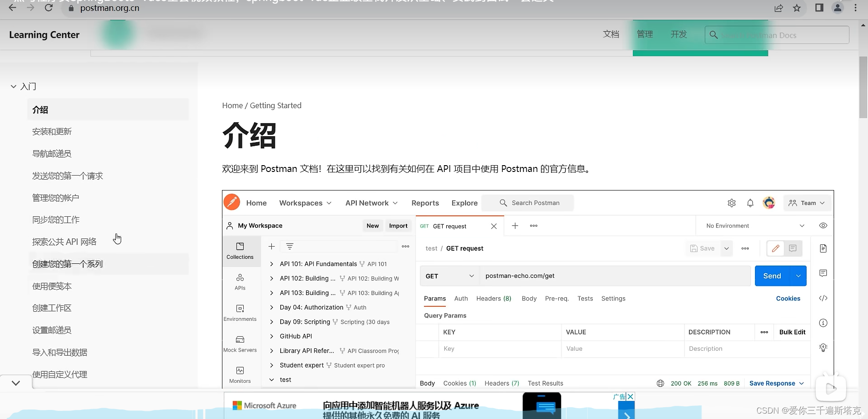Open the Mock Servers panel
The width and height of the screenshot is (868, 419).
click(x=240, y=344)
